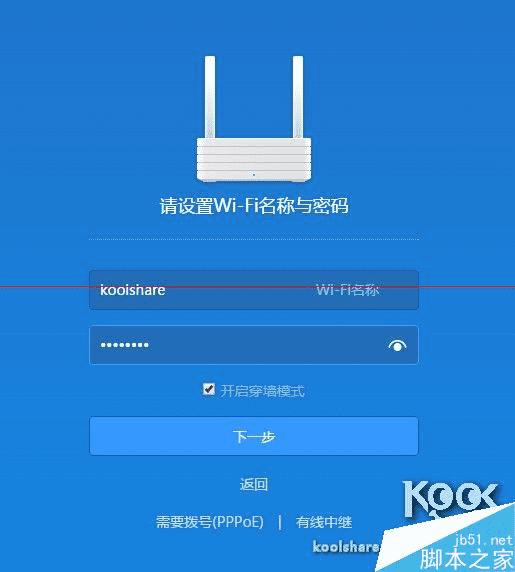Click the router's left antenna
515x572 pixels.
[210, 97]
